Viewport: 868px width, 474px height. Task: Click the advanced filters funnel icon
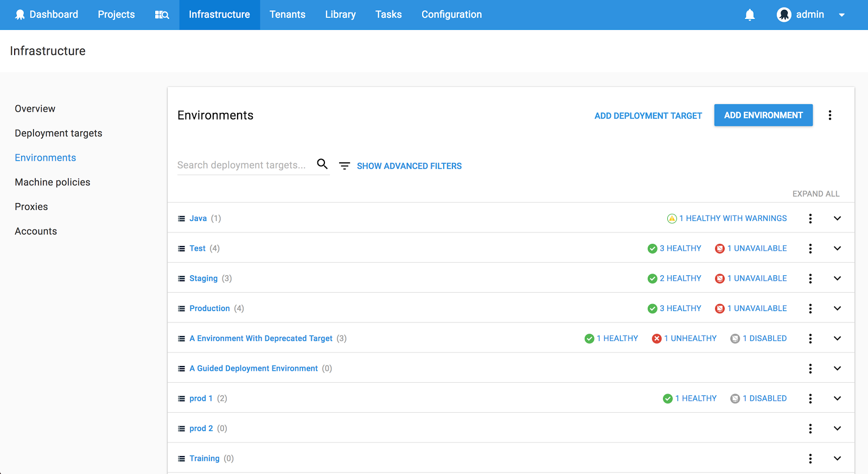344,166
